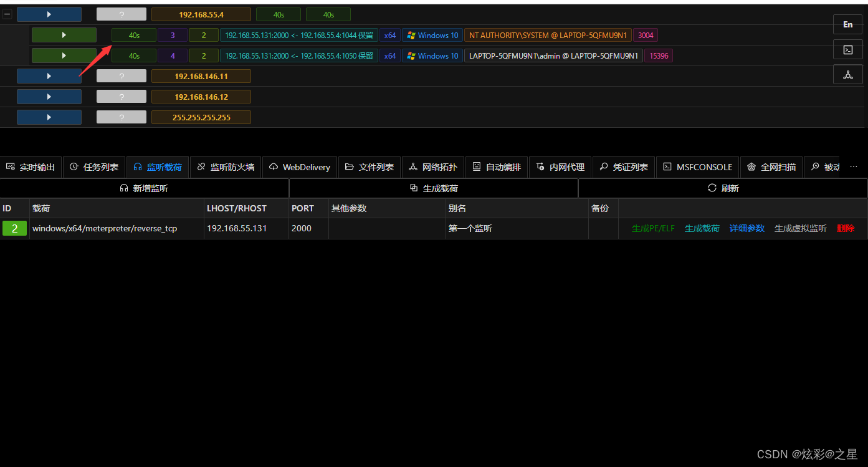This screenshot has height=467, width=868.
Task: Switch to the 文件列表 tab
Action: [370, 167]
